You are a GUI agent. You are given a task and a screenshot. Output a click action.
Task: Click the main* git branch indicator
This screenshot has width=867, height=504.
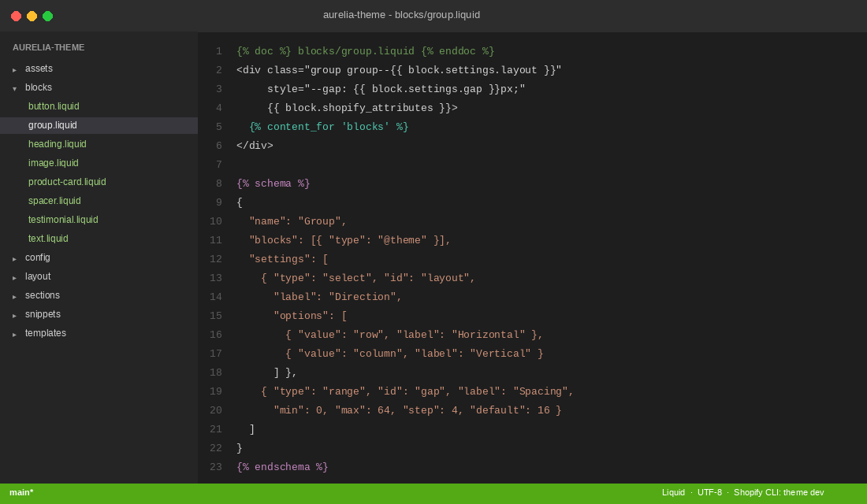point(21,492)
